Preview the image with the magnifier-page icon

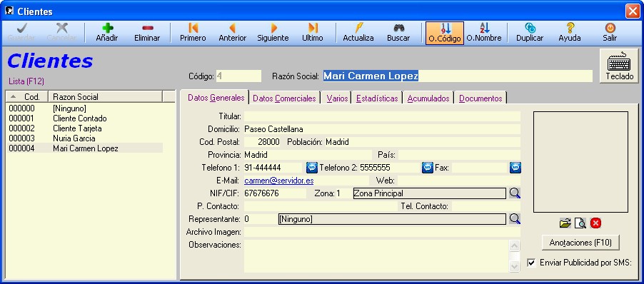point(580,223)
